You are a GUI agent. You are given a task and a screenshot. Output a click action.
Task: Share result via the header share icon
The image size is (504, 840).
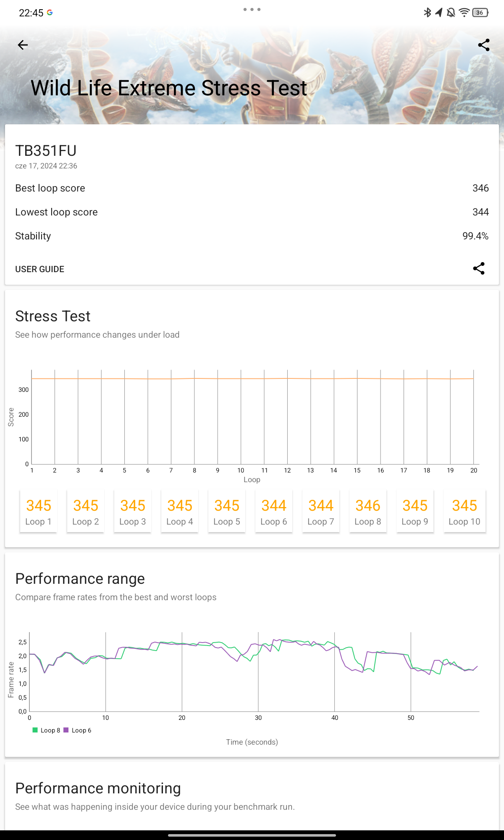coord(484,45)
